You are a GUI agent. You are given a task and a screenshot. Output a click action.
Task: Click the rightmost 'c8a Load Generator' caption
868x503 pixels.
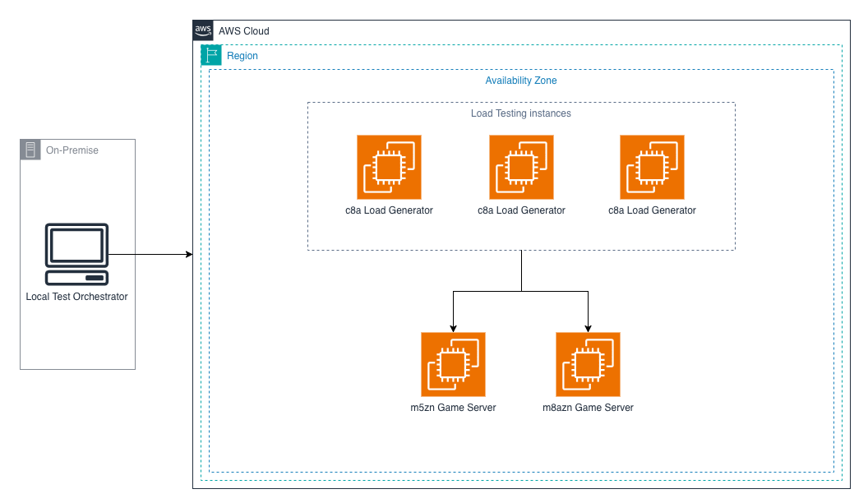point(652,210)
